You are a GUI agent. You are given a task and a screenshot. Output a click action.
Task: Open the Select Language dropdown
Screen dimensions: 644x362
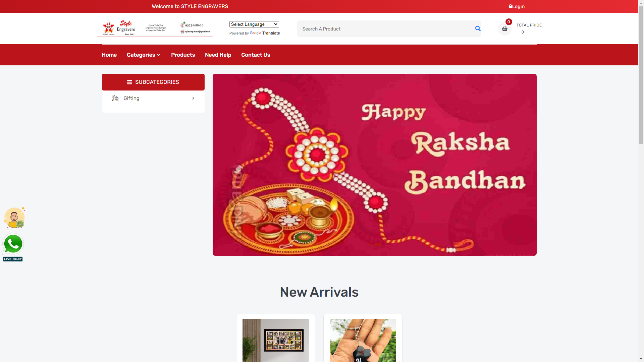pyautogui.click(x=254, y=24)
